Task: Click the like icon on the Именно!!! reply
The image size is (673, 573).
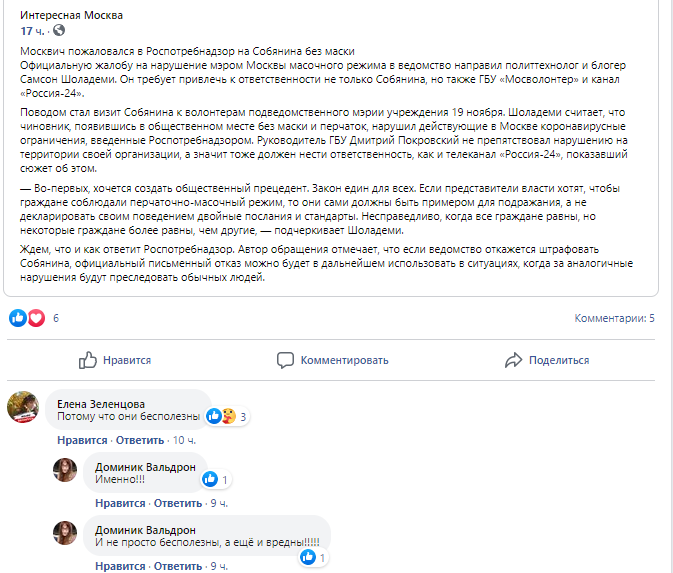Action: click(213, 480)
